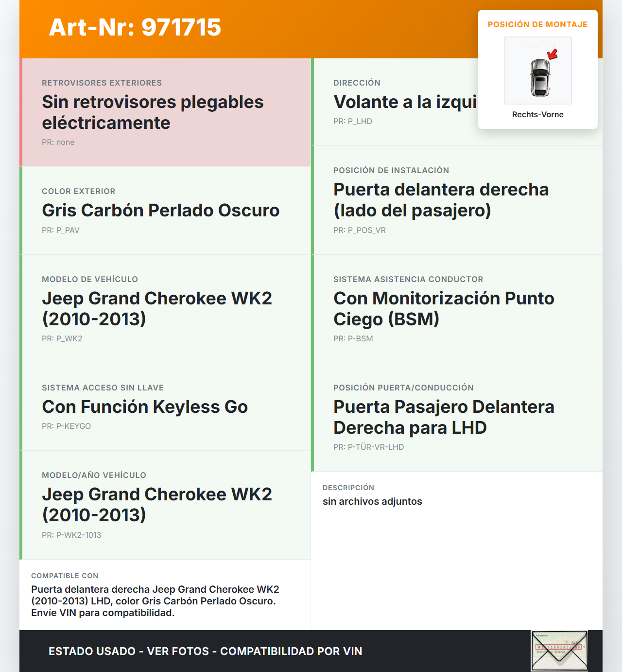The image size is (622, 672).
Task: Select 'Gris Carbón Perlado Oscuro' value
Action: [161, 210]
